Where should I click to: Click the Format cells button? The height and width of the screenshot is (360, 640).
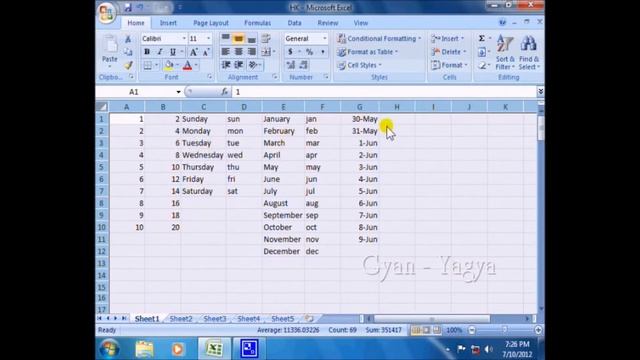point(449,65)
